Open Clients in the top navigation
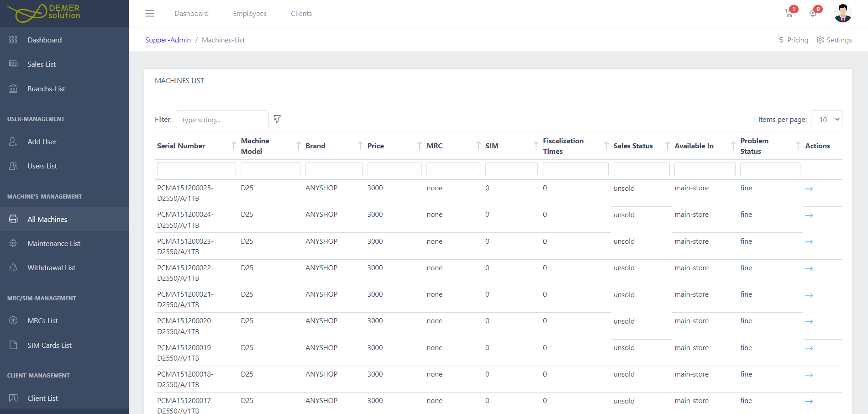Image resolution: width=868 pixels, height=414 pixels. click(301, 14)
